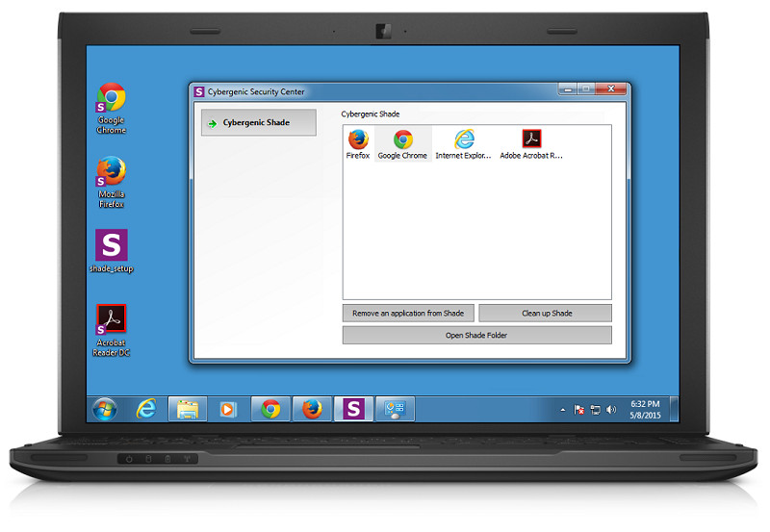This screenshot has height=532, width=770.
Task: Click Remove an application from Shade button
Action: pyautogui.click(x=408, y=313)
